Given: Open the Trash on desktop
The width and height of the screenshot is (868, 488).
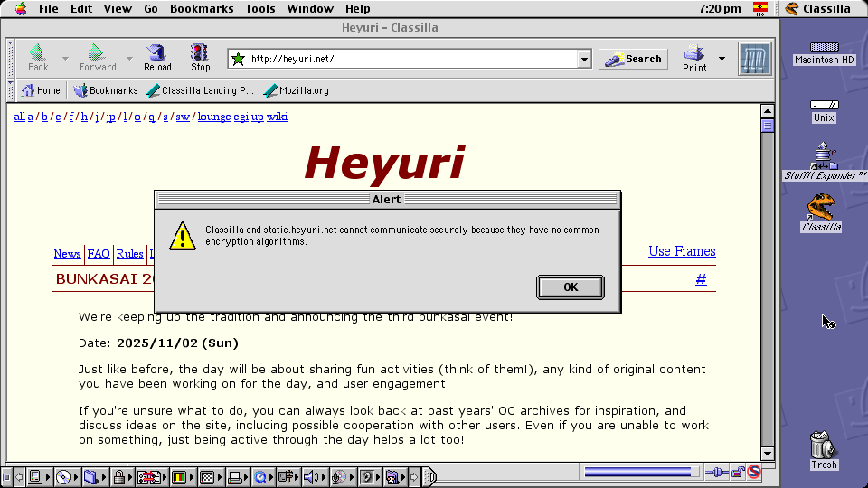Looking at the screenshot, I should click(x=824, y=446).
